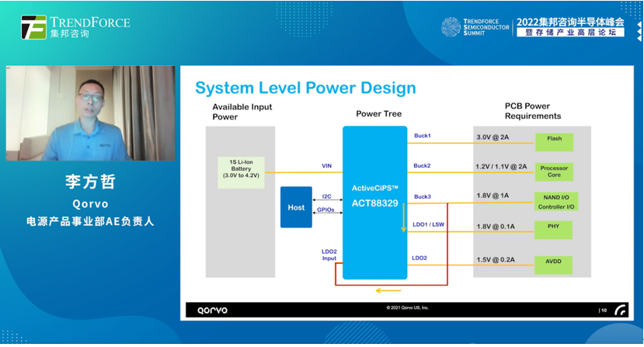Click the 'LDO2 Input' label

[x=329, y=255]
